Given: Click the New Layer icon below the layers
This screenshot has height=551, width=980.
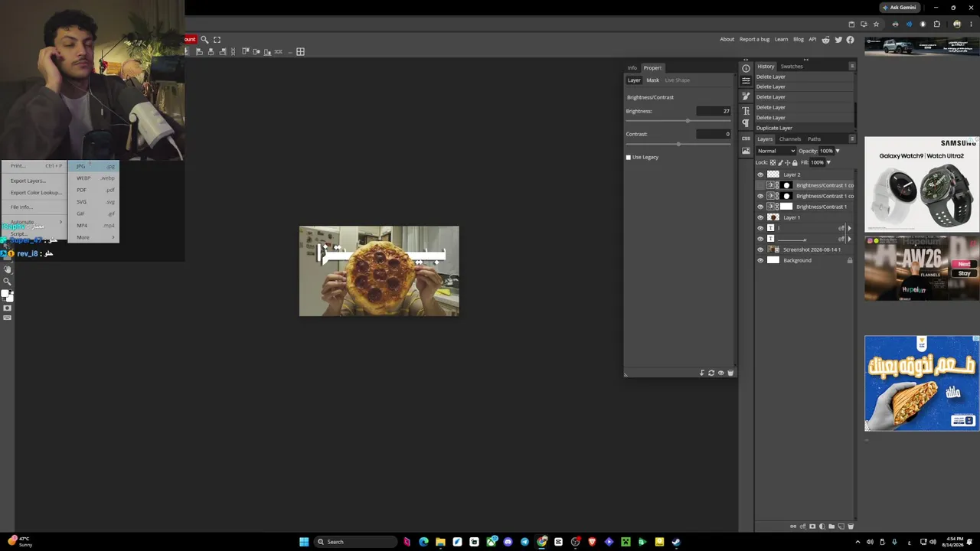Looking at the screenshot, I should 841,527.
